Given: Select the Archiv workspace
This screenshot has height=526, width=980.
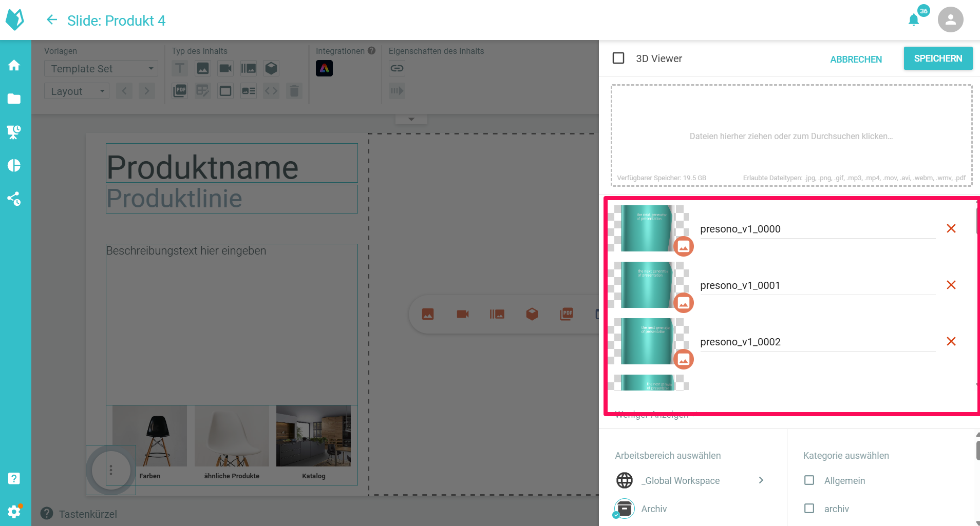Looking at the screenshot, I should pyautogui.click(x=653, y=509).
